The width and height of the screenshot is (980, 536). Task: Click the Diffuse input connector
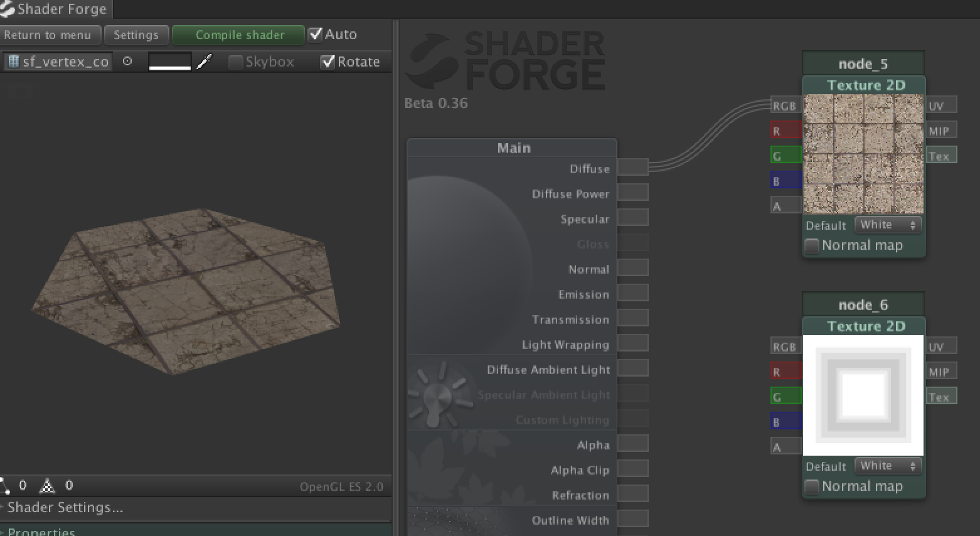(x=633, y=167)
